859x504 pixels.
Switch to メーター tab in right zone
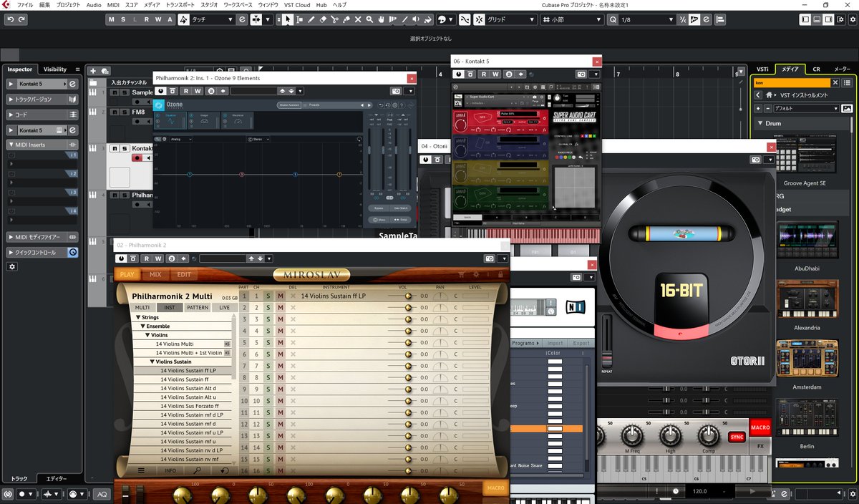842,69
